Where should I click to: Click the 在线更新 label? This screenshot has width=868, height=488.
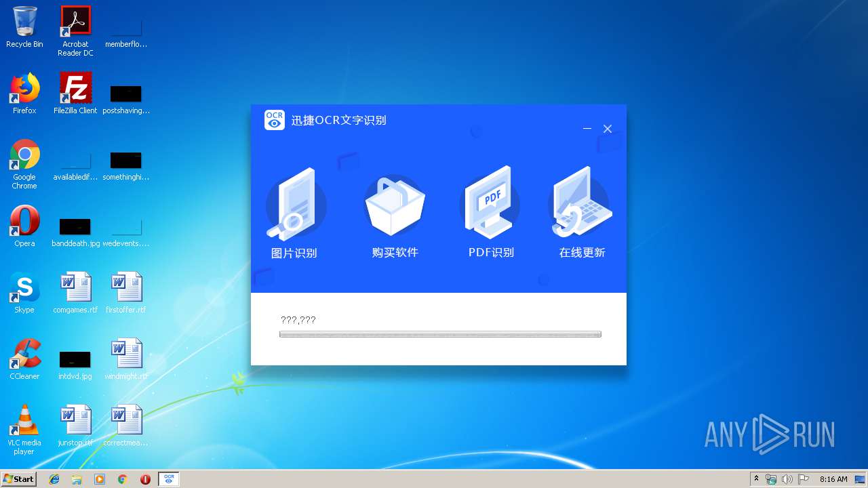coord(582,252)
